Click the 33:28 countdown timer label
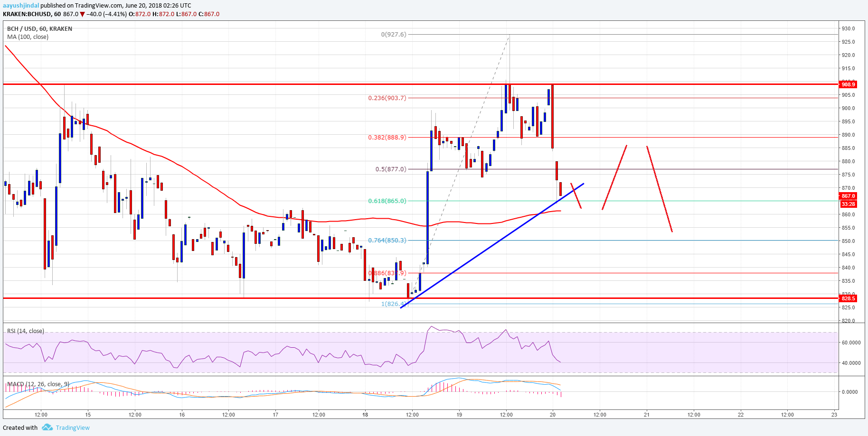The image size is (868, 436). [x=848, y=204]
